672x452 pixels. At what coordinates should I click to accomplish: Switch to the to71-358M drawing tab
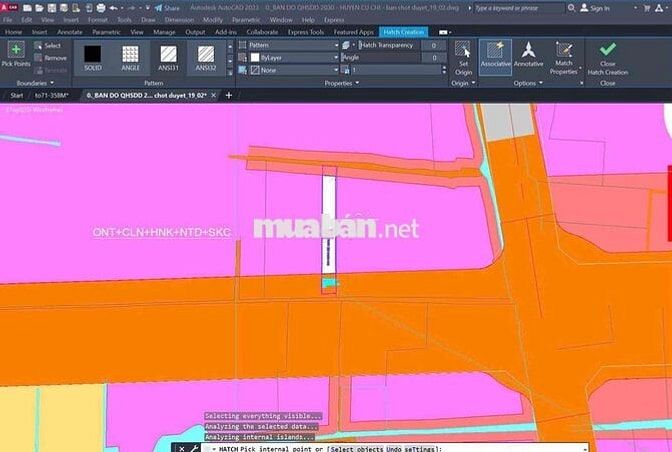click(x=51, y=95)
